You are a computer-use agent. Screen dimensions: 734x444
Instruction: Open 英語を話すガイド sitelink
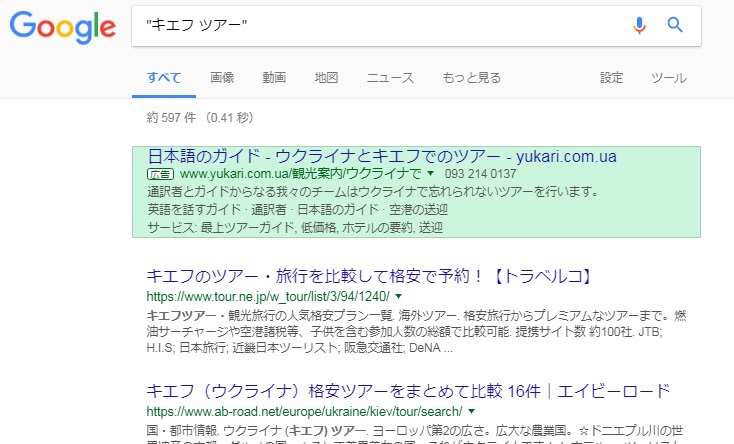[194, 209]
